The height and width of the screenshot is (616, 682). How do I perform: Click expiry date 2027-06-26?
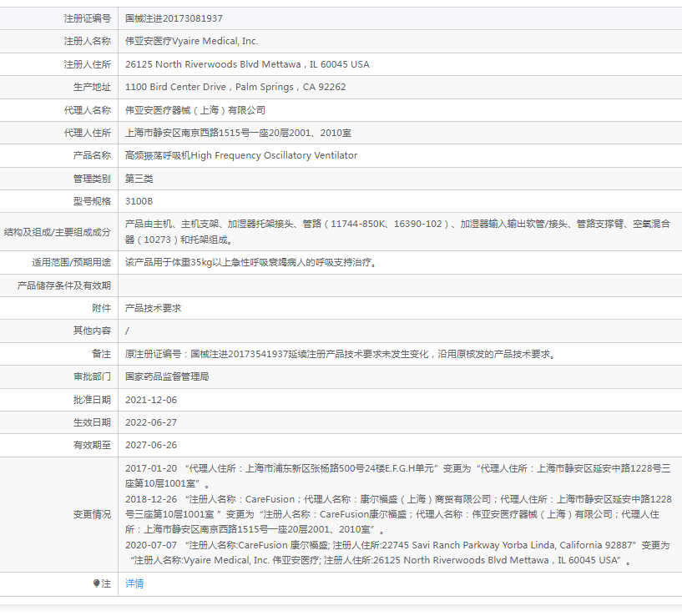[151, 445]
